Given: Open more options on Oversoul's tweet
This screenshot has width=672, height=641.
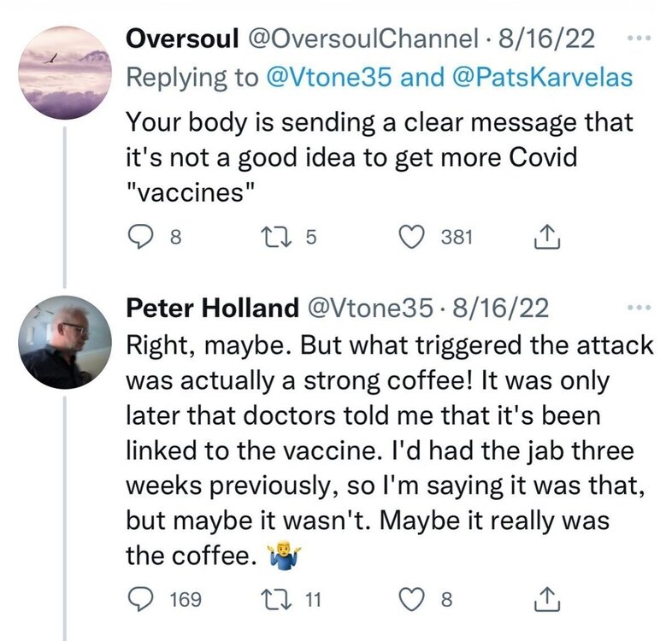Looking at the screenshot, I should coord(638,39).
